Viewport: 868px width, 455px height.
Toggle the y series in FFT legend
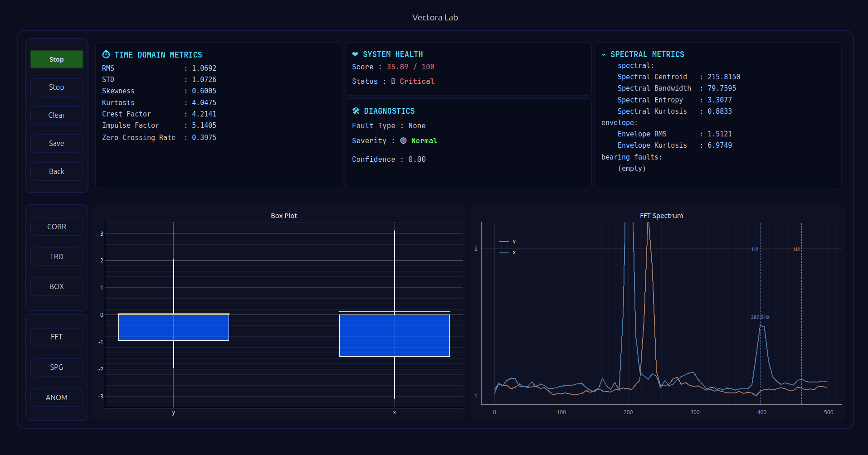point(508,242)
